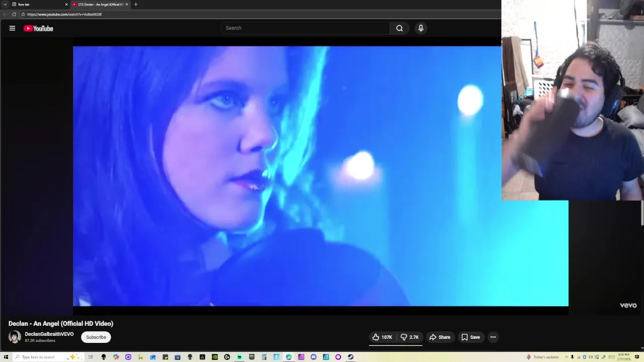
Task: Open the Calculator taskbar icon
Action: [264, 357]
